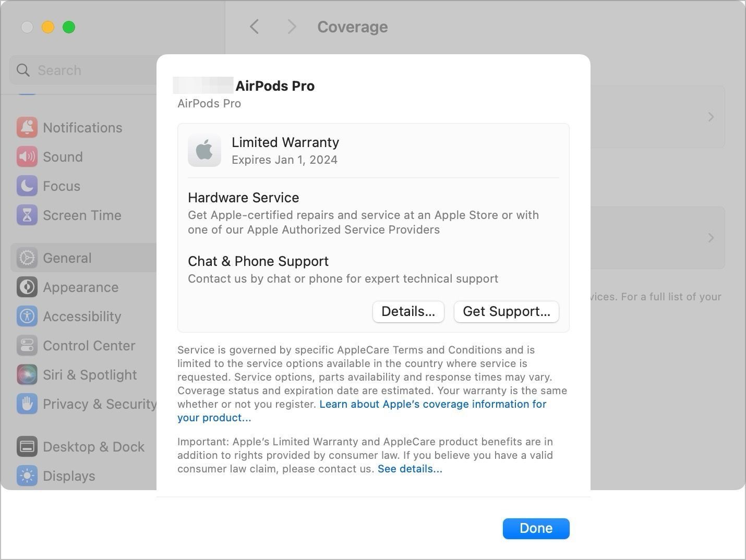Screen dimensions: 746x560
Task: Open Appearance settings
Action: [x=80, y=287]
